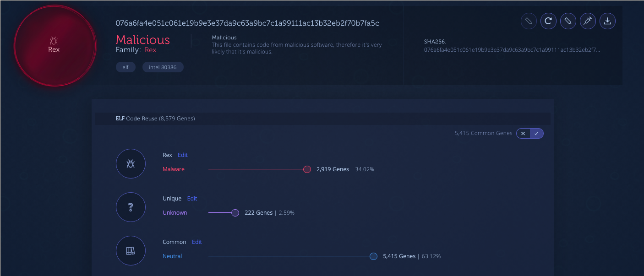Image resolution: width=644 pixels, height=276 pixels.
Task: Hide common genes with the X toggle
Action: 523,133
